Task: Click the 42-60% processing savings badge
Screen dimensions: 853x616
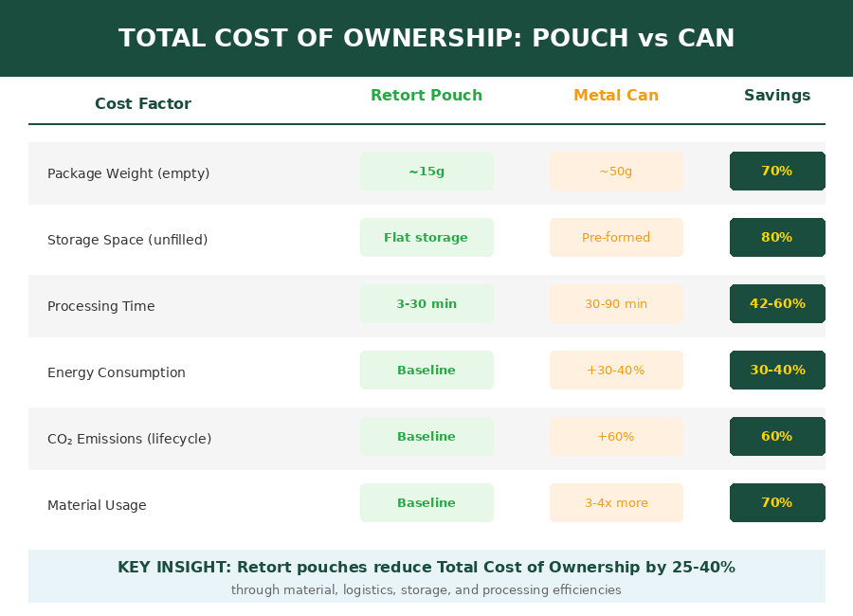Action: click(777, 304)
